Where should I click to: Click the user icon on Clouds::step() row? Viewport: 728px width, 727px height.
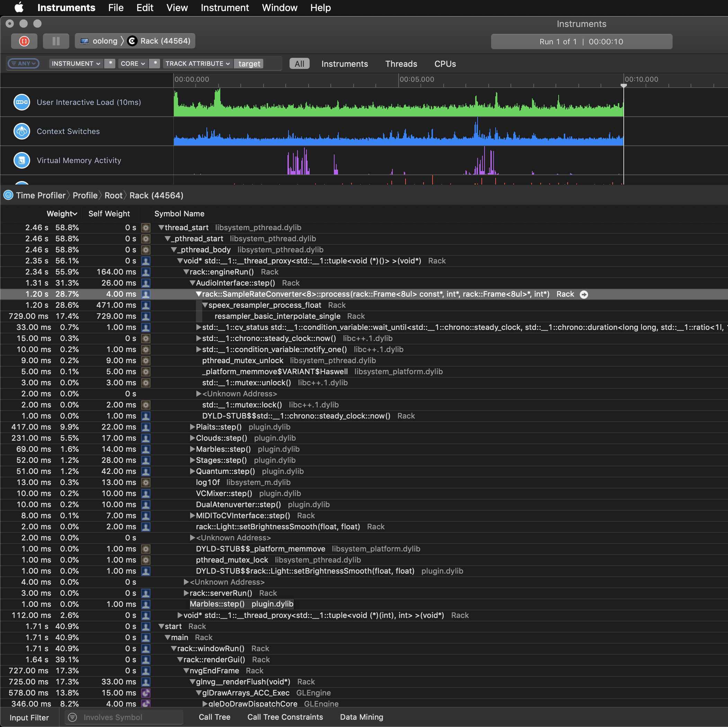click(x=146, y=438)
